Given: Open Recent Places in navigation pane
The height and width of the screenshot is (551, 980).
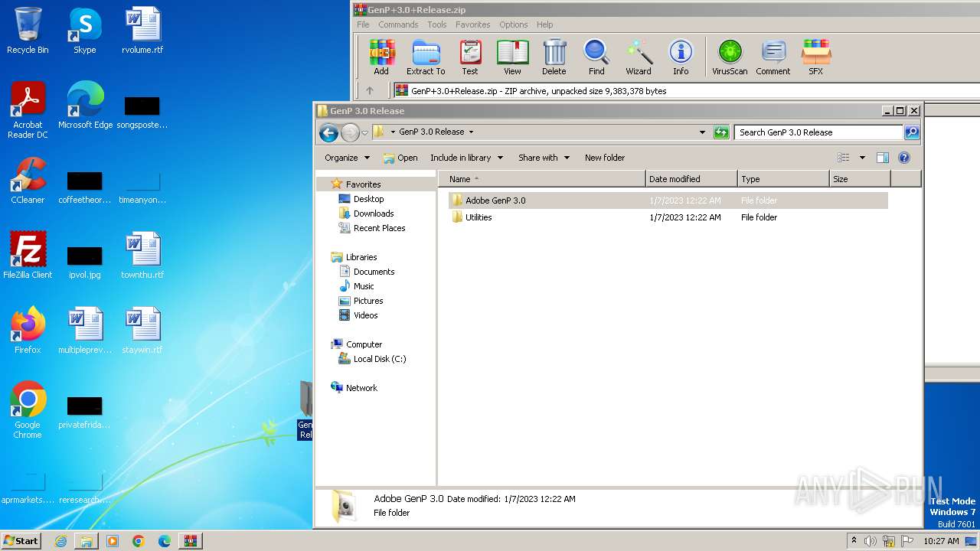Looking at the screenshot, I should coord(379,228).
